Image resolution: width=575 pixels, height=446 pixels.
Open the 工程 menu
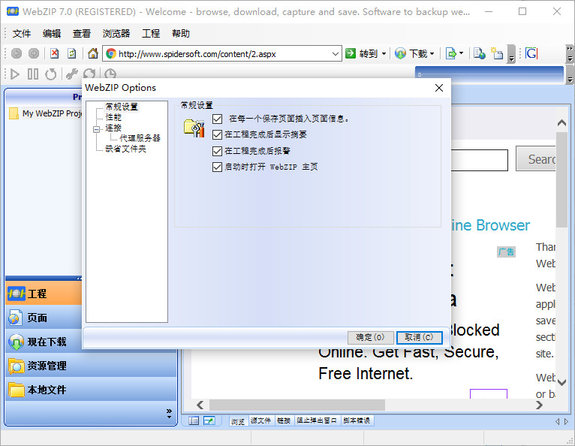(151, 34)
